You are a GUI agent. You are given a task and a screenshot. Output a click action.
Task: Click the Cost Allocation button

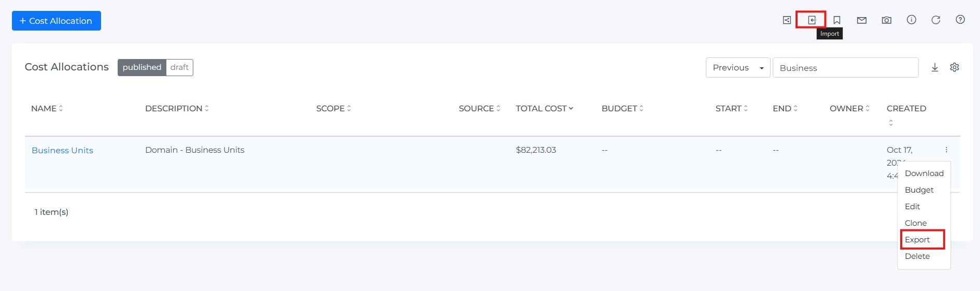pos(56,21)
